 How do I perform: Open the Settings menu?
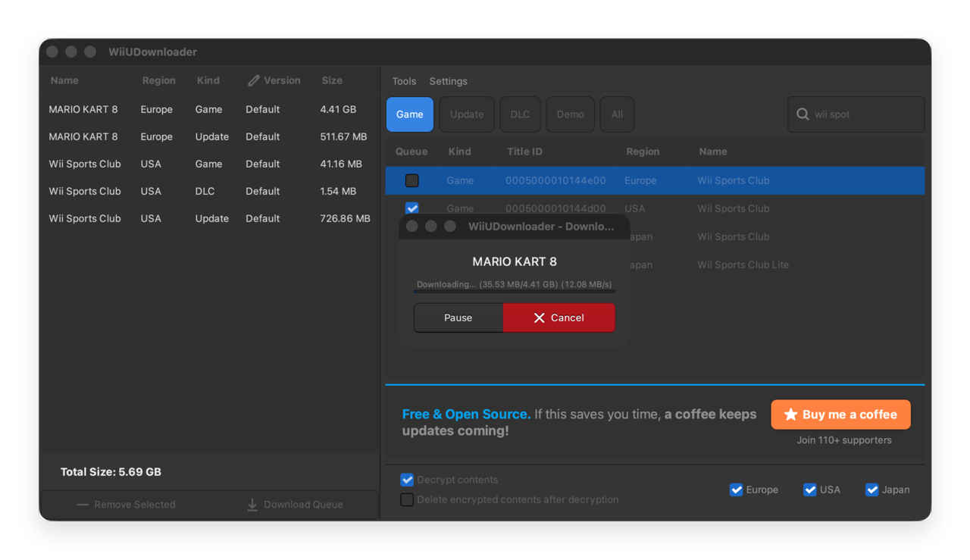click(x=448, y=81)
